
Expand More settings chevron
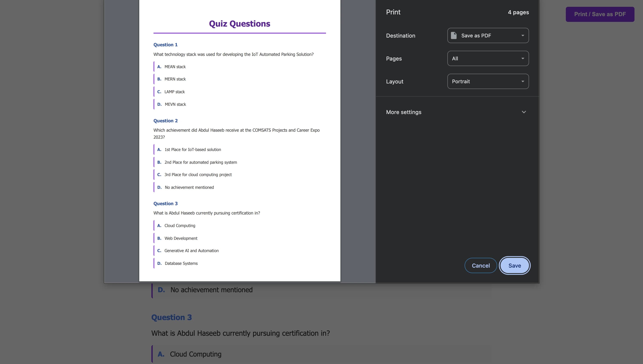(524, 112)
